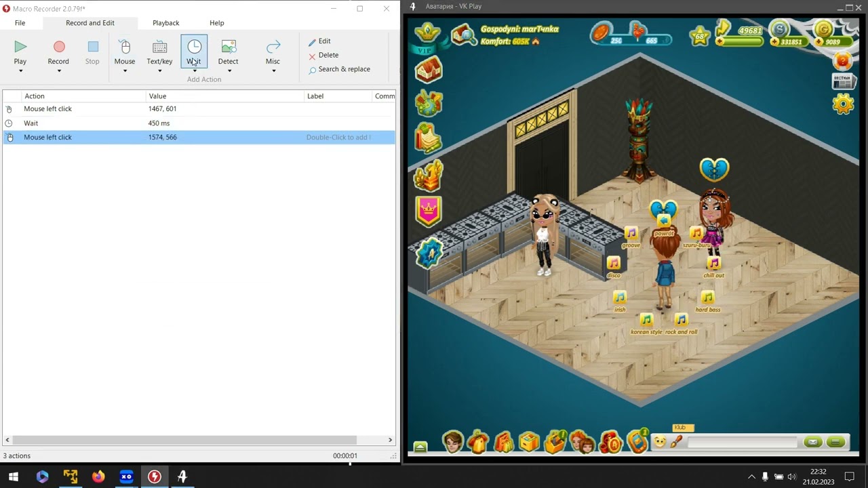868x488 pixels.
Task: Click the level 68 star icon
Action: coord(700,37)
